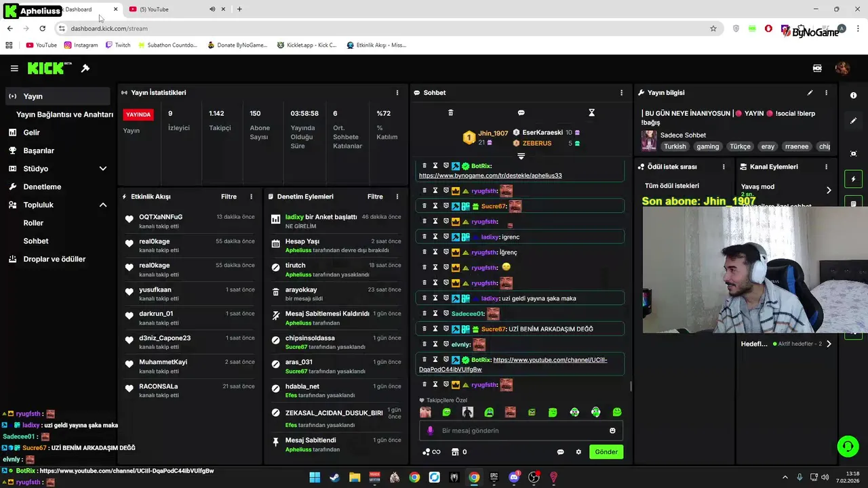Collapse the Topluluk sidebar section
The image size is (868, 488).
tap(103, 205)
